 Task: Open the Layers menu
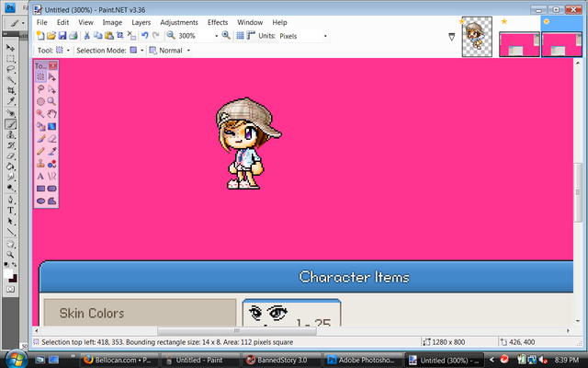click(x=141, y=22)
